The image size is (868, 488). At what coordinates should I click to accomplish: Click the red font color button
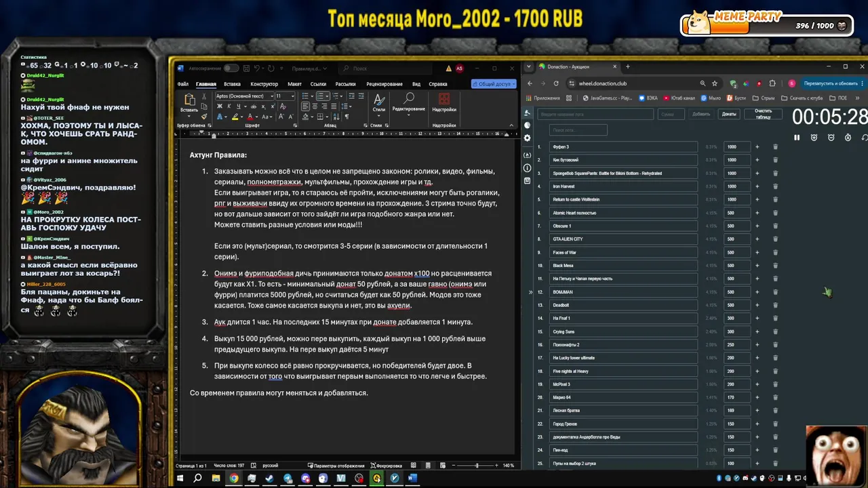click(250, 117)
